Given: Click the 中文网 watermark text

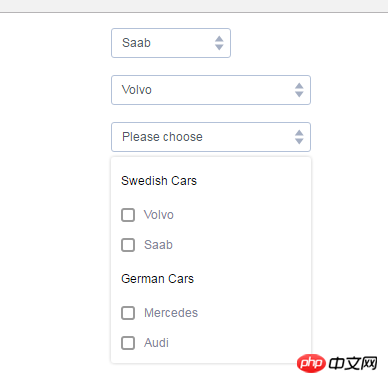Looking at the screenshot, I should point(353,363).
